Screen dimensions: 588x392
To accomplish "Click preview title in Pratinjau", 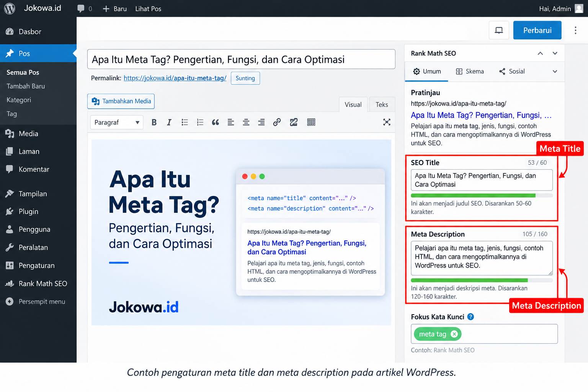I will point(481,115).
